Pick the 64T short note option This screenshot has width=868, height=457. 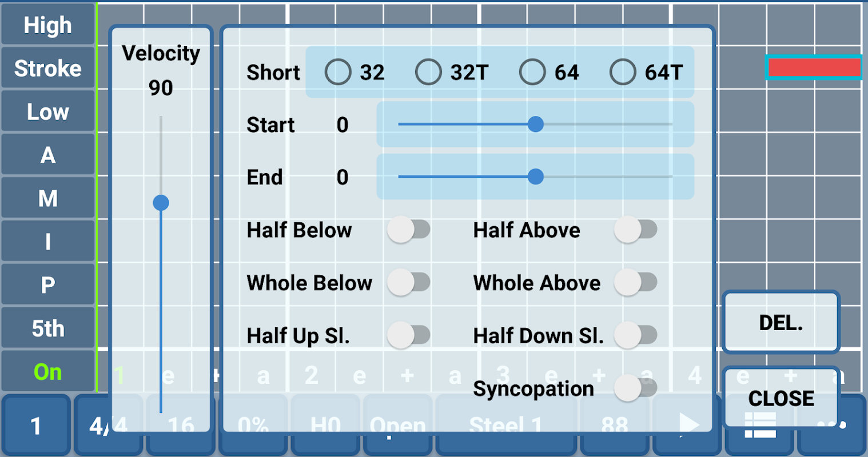pos(623,73)
